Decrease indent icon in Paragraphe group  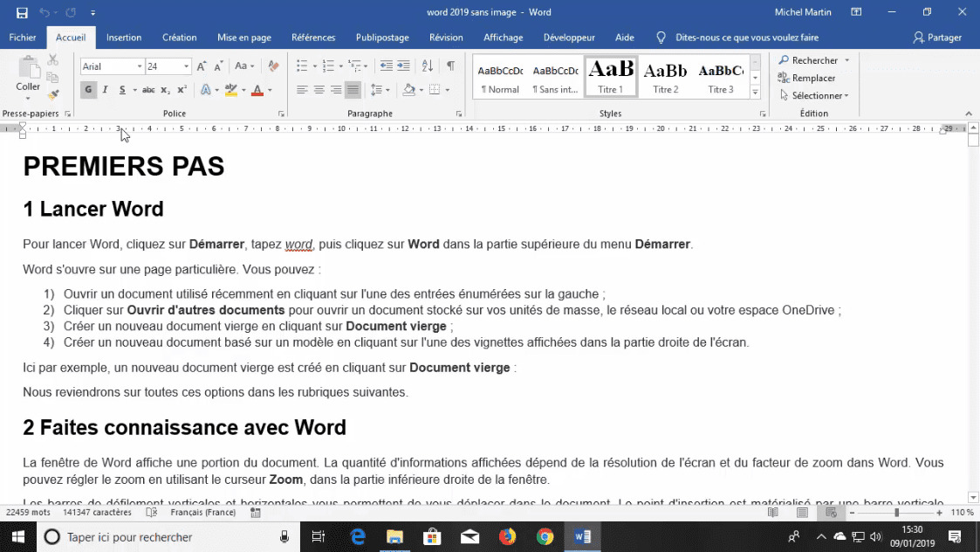click(x=387, y=66)
